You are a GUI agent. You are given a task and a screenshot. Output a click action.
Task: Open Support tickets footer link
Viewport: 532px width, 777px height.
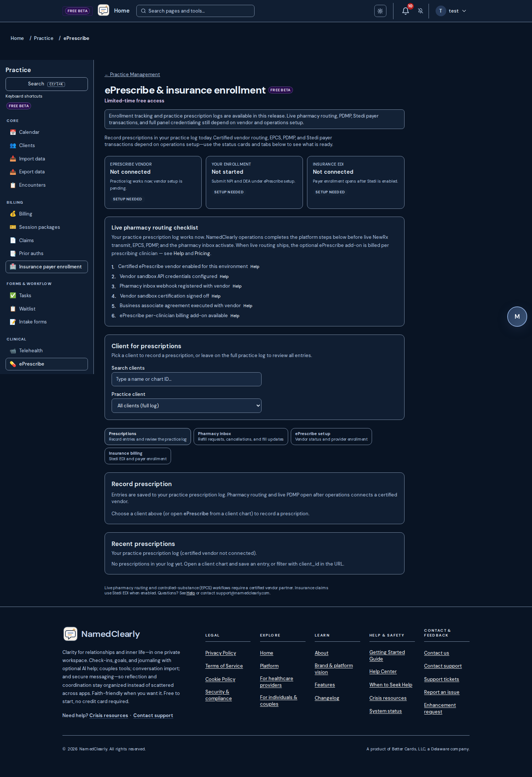click(441, 679)
